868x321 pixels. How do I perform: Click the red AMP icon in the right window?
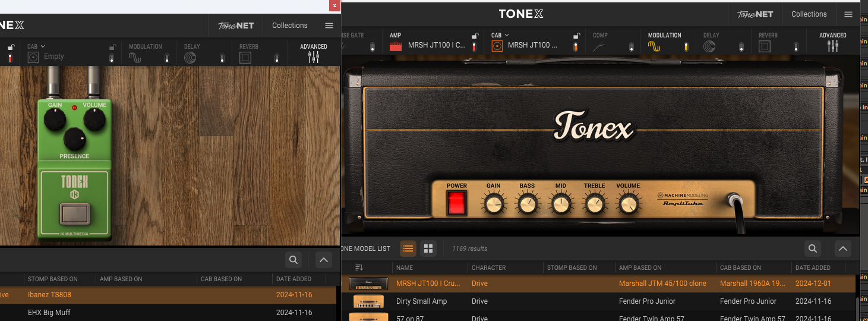click(x=396, y=46)
